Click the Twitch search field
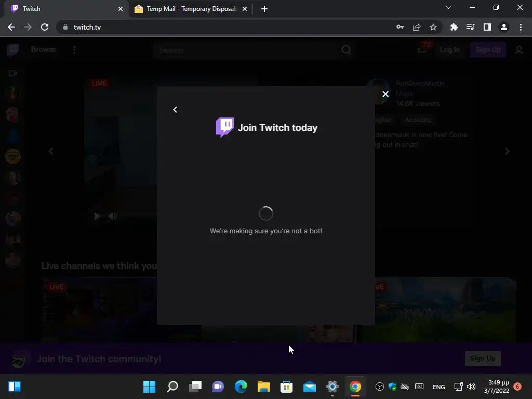 [x=246, y=50]
